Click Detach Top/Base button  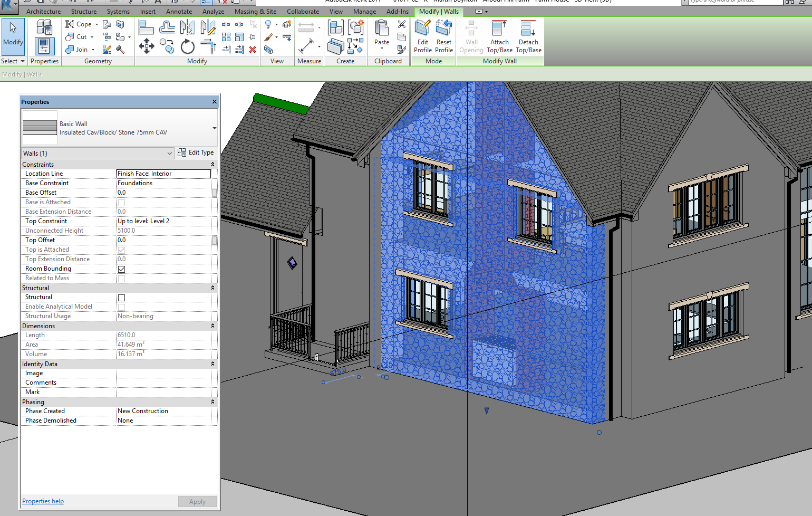(528, 36)
